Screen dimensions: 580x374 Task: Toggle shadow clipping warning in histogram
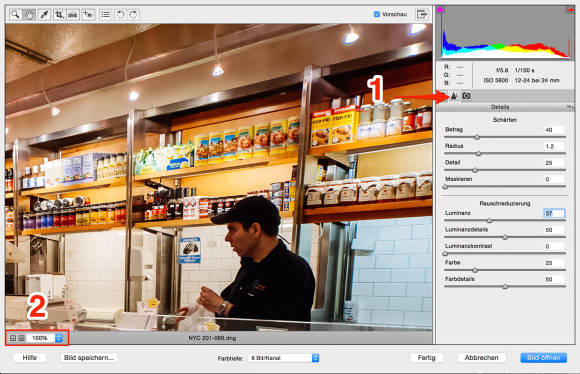tap(440, 10)
